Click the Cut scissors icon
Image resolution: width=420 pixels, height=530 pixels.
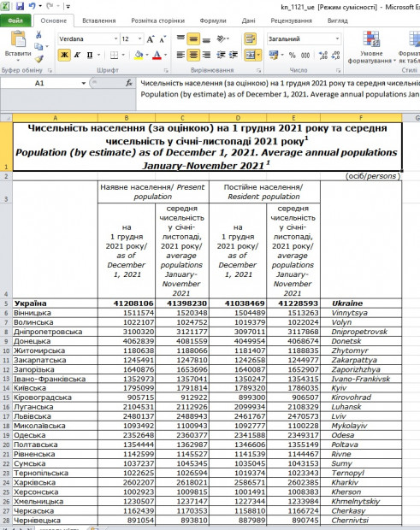(38, 35)
